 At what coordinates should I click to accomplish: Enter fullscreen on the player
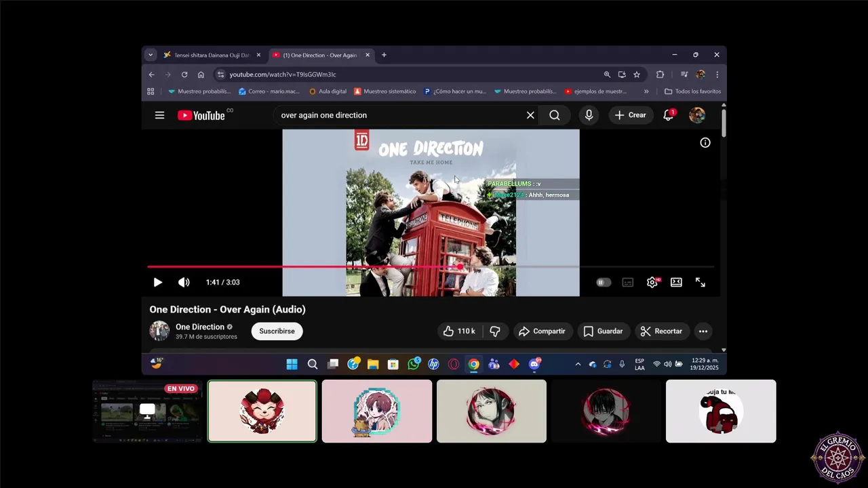click(701, 283)
